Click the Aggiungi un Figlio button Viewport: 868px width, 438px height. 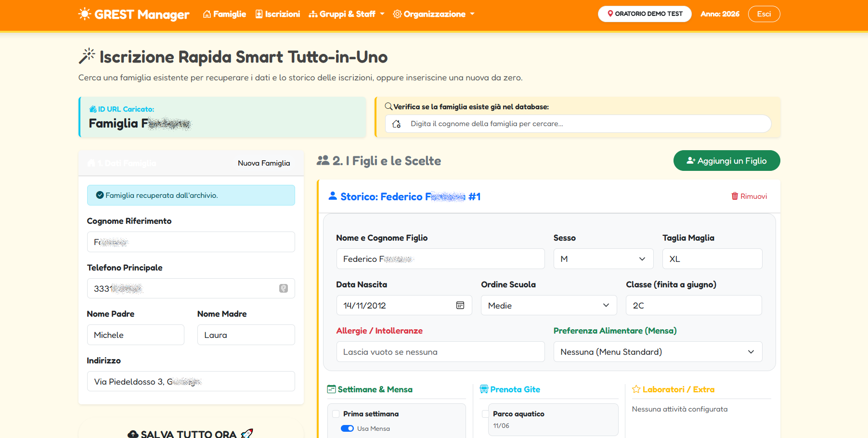pos(727,161)
